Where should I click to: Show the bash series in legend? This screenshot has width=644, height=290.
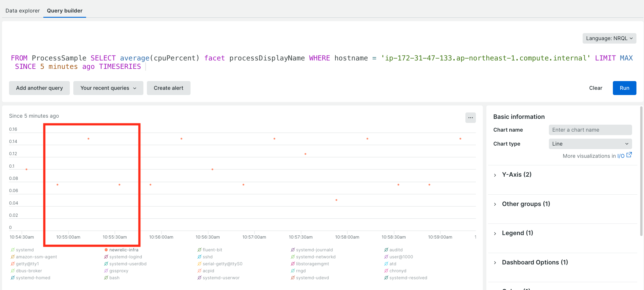[112, 278]
